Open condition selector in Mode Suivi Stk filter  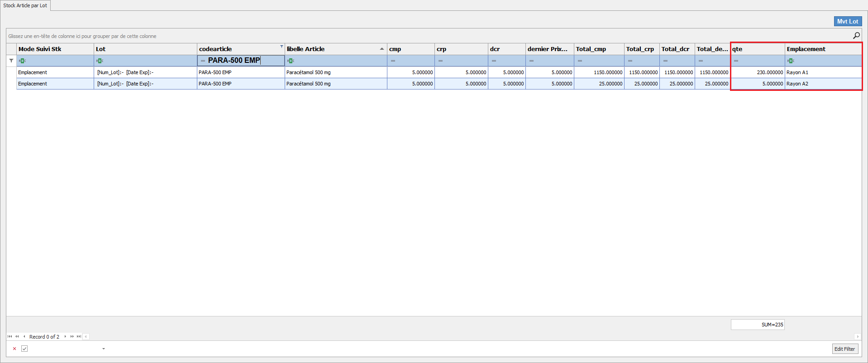[x=22, y=61]
